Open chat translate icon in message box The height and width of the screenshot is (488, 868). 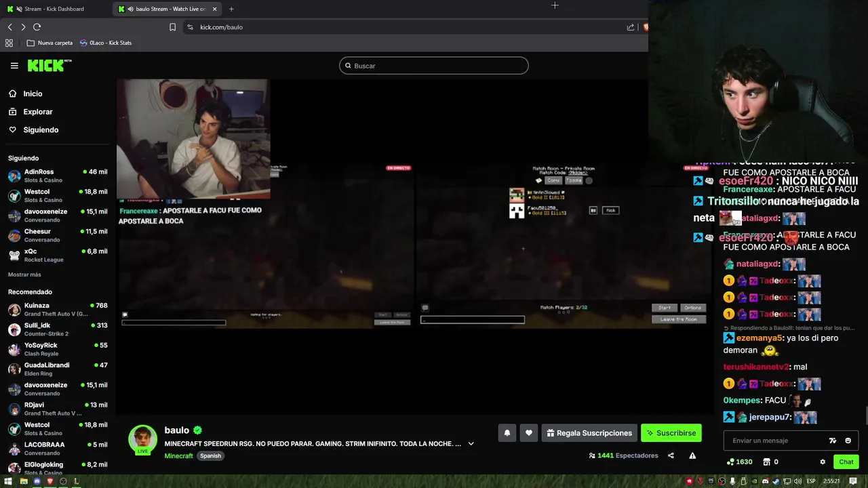pyautogui.click(x=833, y=441)
